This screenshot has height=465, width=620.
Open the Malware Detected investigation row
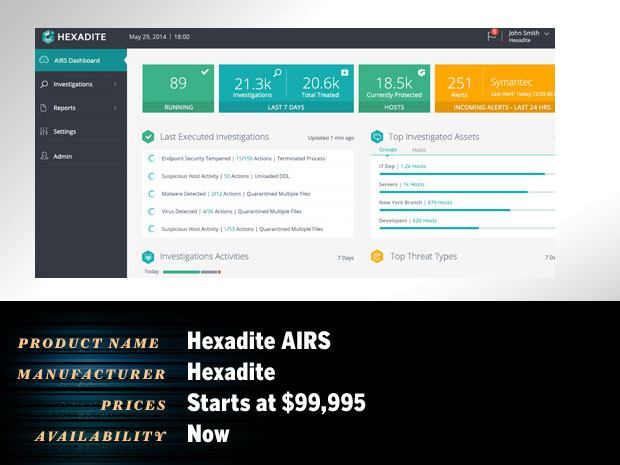tap(248, 194)
